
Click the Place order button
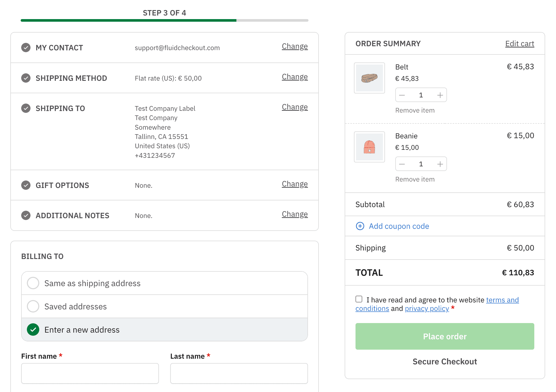[x=445, y=336]
